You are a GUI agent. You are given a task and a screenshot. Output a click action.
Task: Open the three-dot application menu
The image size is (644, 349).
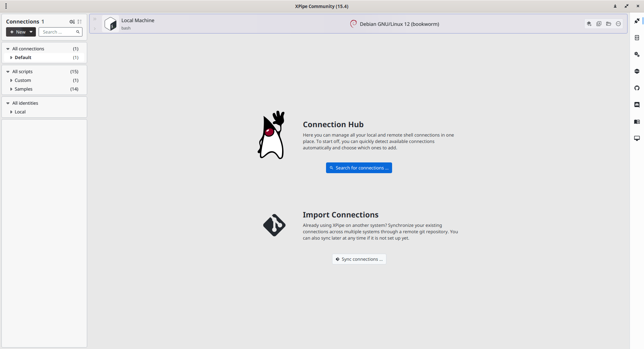tap(6, 6)
